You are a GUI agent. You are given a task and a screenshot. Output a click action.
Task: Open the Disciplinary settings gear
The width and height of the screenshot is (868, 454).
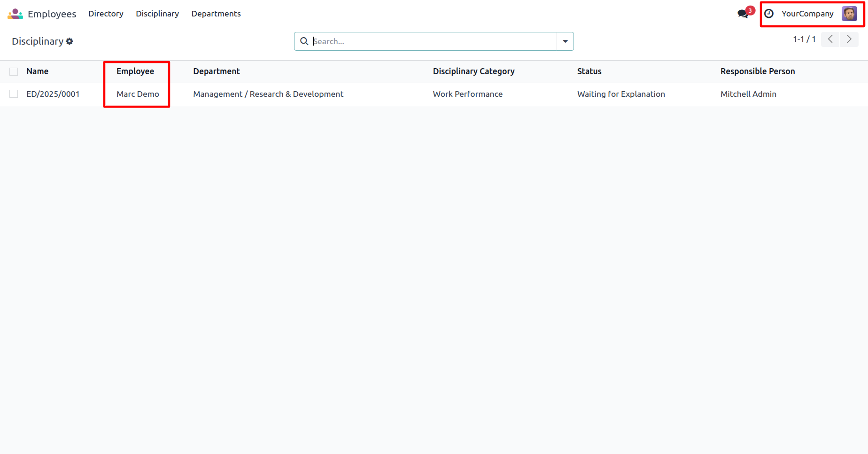(70, 41)
